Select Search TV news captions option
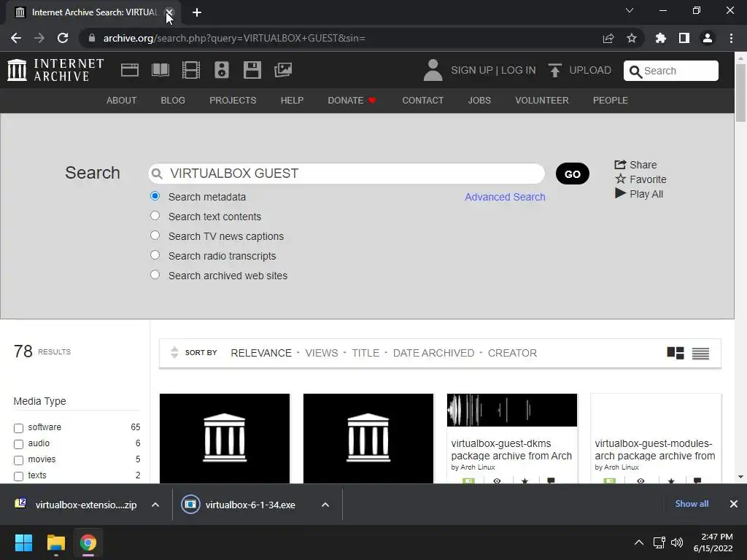The height and width of the screenshot is (560, 747). pyautogui.click(x=155, y=236)
